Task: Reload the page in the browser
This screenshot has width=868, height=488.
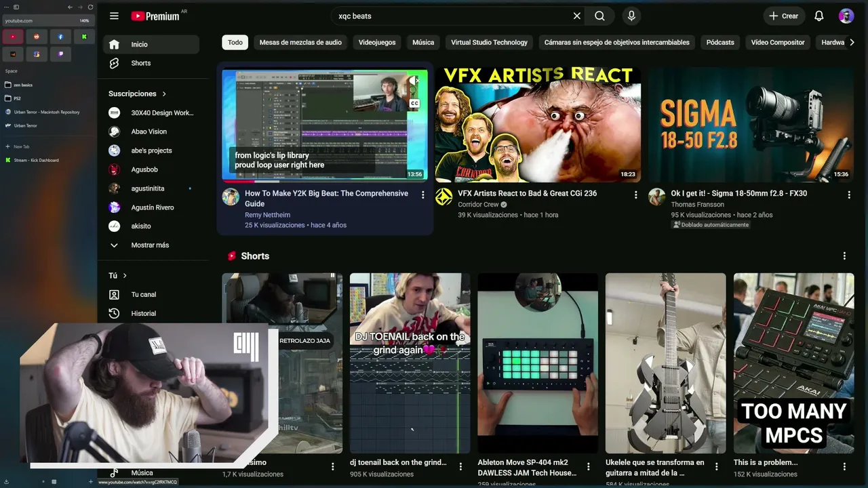Action: [x=90, y=7]
